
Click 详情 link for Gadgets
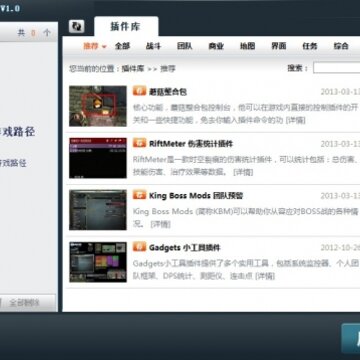click(265, 276)
